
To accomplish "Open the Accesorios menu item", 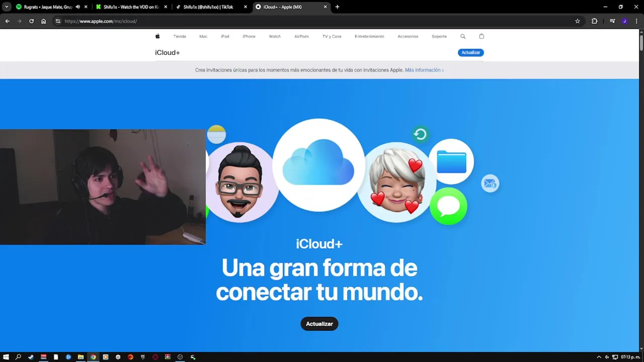I will pos(408,37).
